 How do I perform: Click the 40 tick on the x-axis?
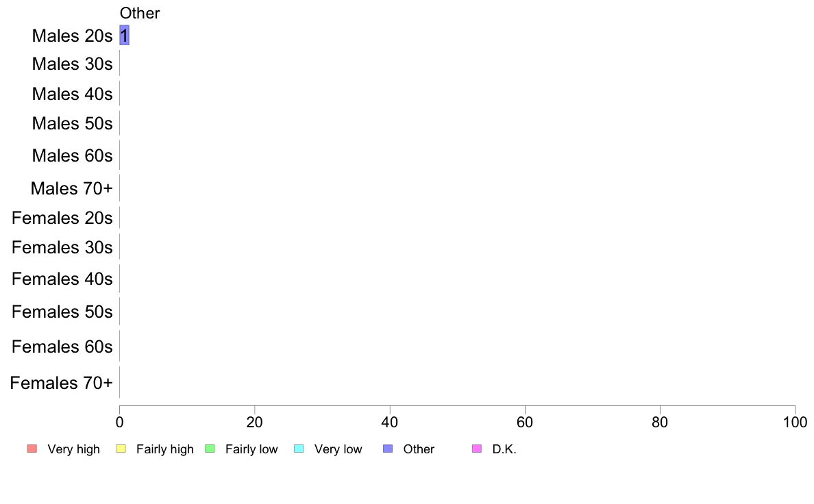[390, 422]
